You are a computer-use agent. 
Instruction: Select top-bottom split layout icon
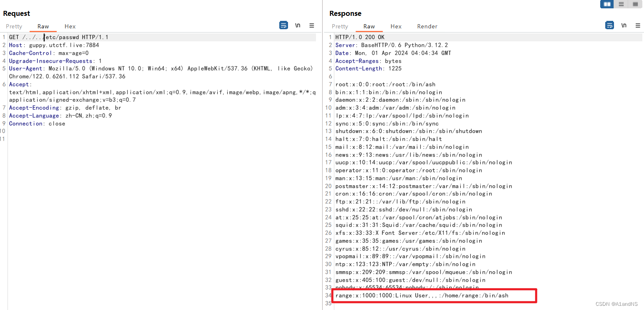pos(621,4)
